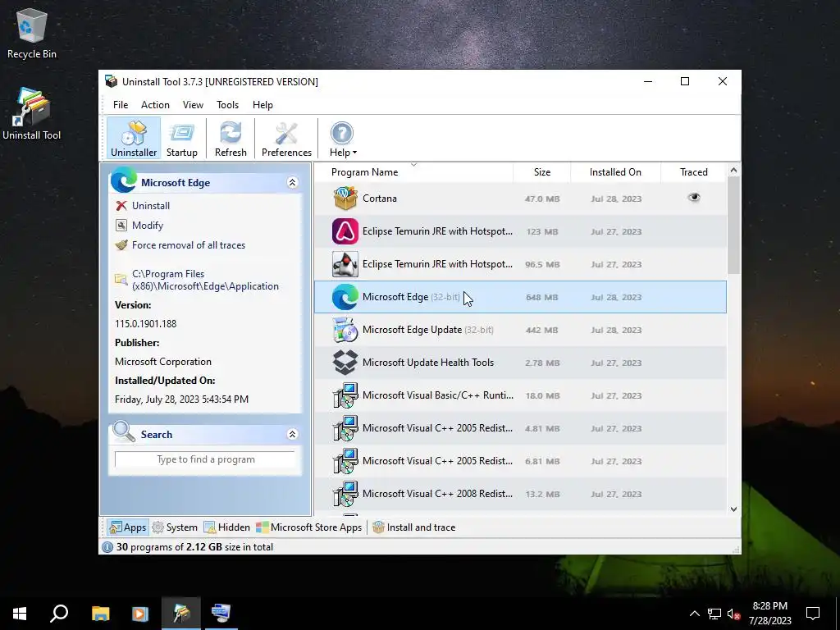This screenshot has height=630, width=840.
Task: Open Preferences from the toolbar
Action: tap(286, 138)
